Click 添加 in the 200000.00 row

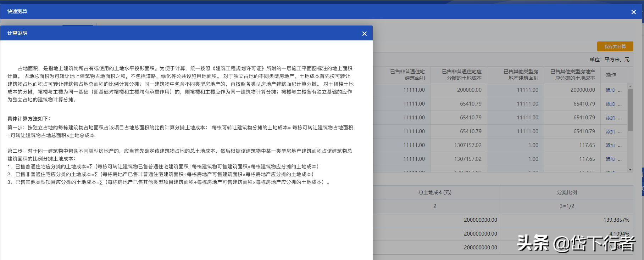pyautogui.click(x=610, y=90)
